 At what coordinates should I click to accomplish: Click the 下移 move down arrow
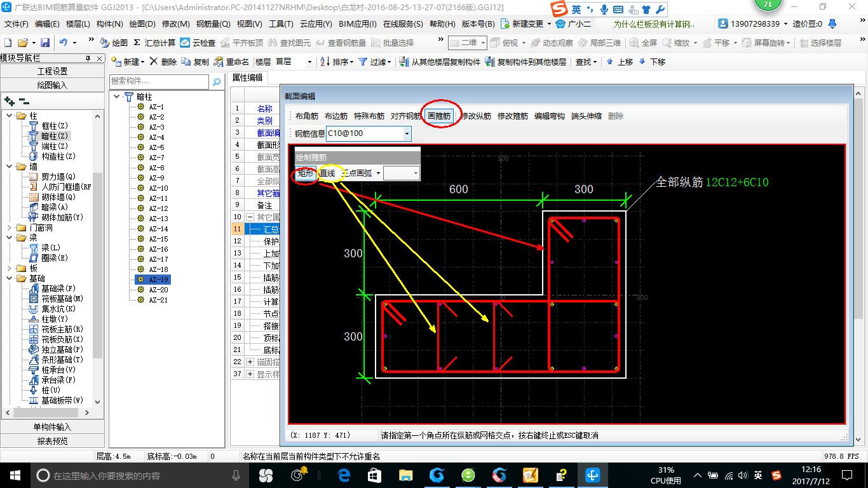[x=652, y=62]
